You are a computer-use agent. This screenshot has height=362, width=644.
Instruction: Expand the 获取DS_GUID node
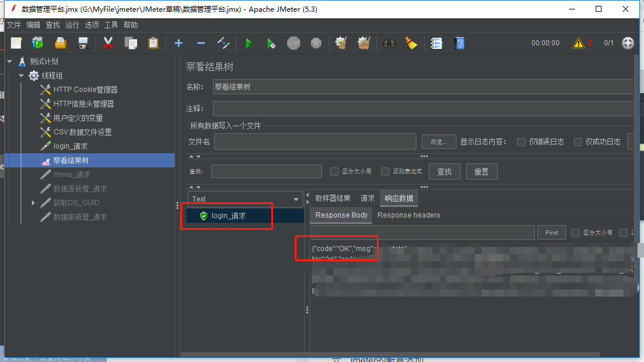point(33,203)
